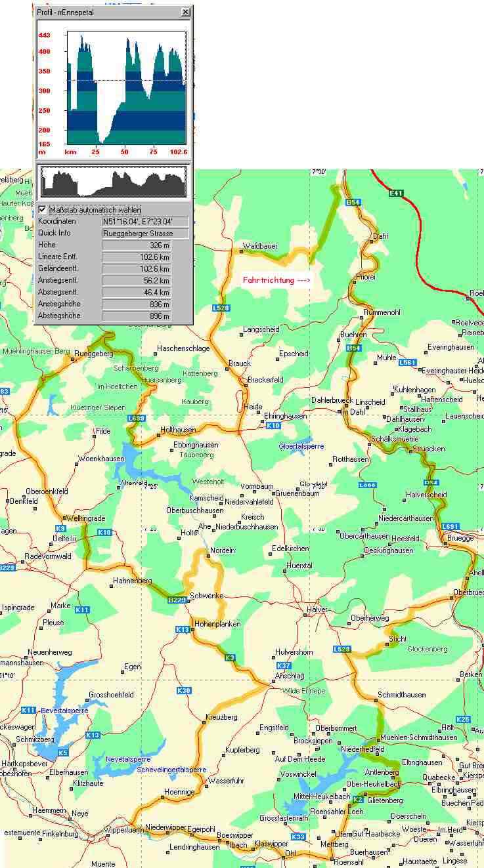Image resolution: width=484 pixels, height=868 pixels.
Task: Close the Profil - rrEnnepetal window
Action: tap(185, 12)
